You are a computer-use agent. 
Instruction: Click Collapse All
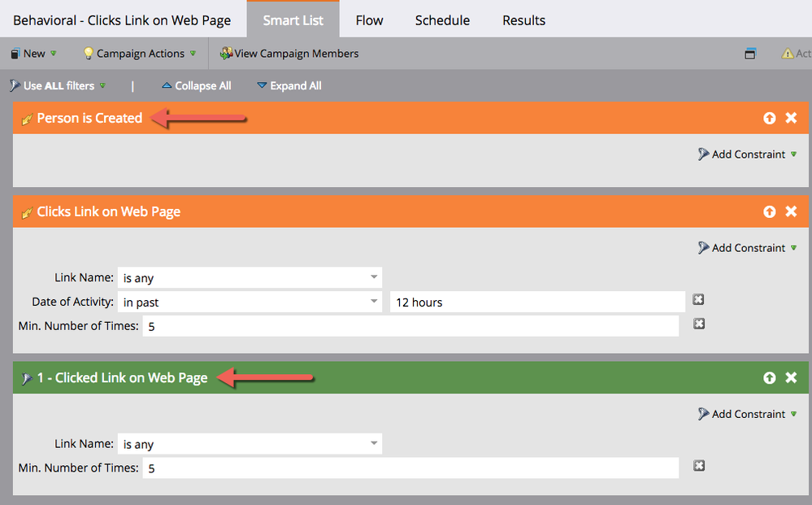point(196,86)
